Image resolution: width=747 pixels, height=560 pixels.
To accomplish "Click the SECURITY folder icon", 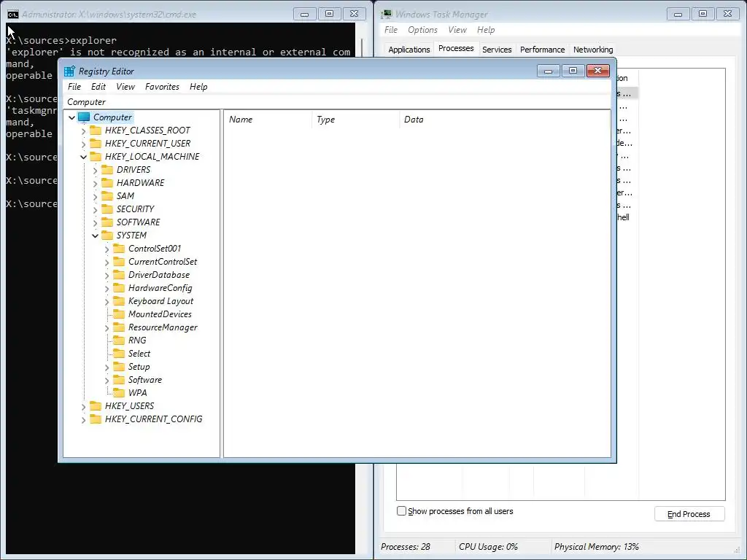I will (107, 209).
